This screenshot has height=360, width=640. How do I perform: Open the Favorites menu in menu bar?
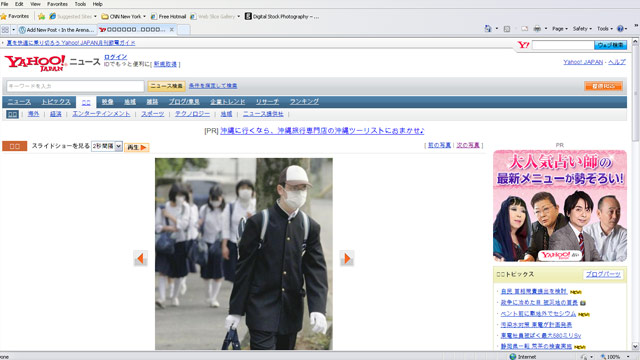[57, 4]
